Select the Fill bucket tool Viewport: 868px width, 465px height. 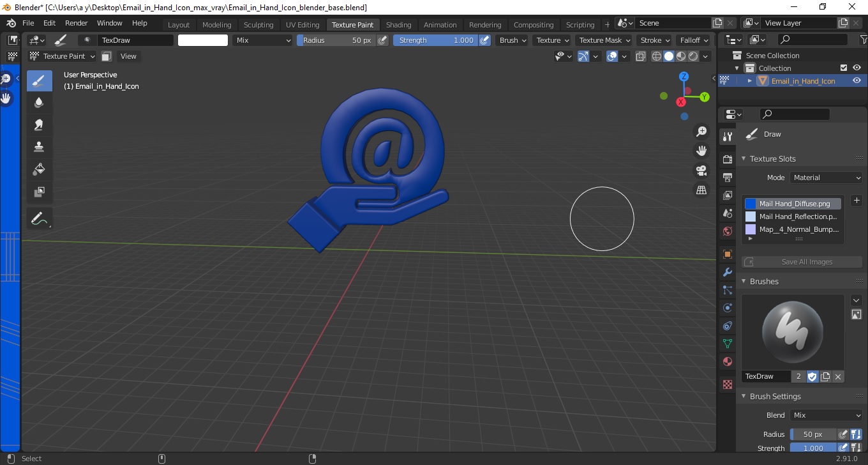point(39,169)
